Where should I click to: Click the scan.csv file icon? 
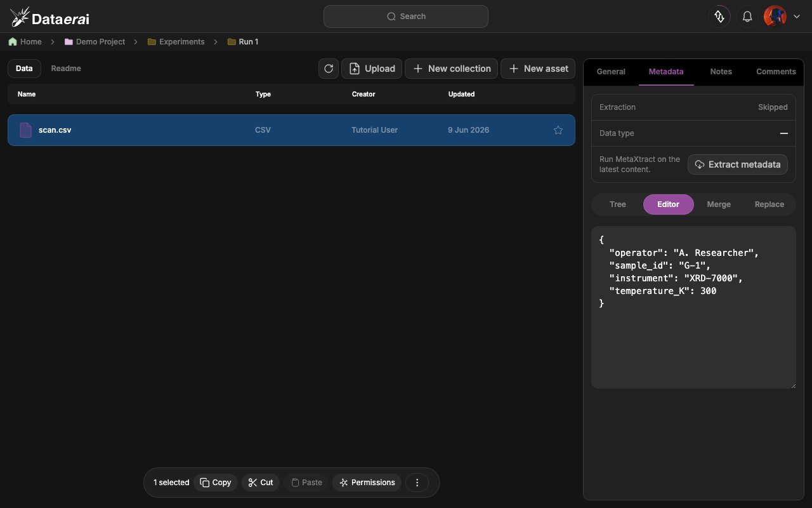click(26, 130)
